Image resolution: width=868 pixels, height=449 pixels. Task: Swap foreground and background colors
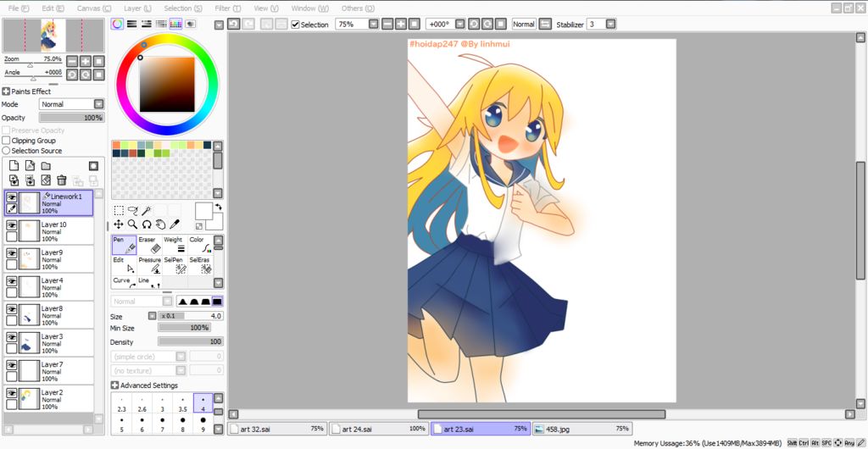click(x=218, y=207)
